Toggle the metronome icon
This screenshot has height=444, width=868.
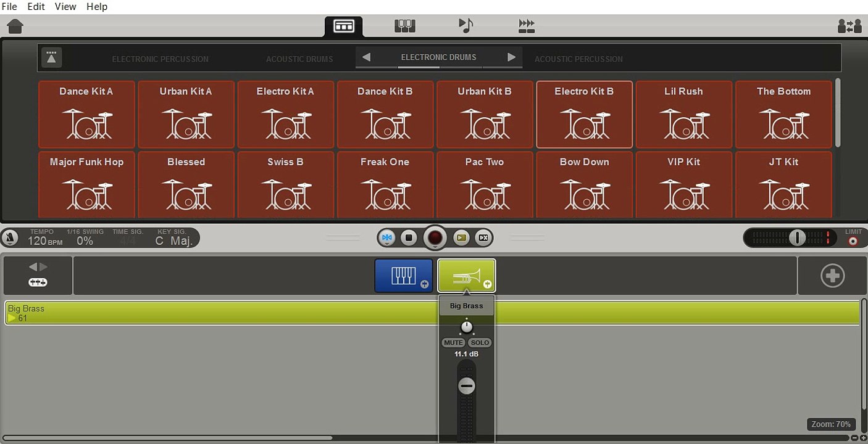[10, 237]
